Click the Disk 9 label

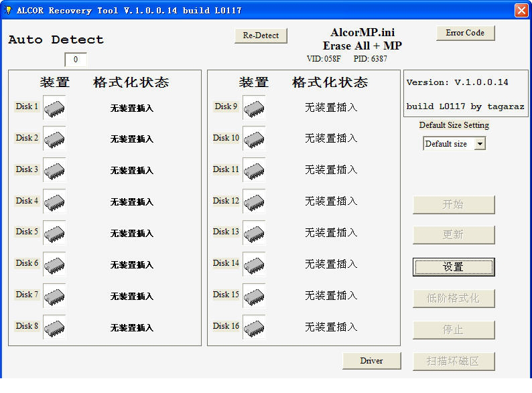coord(226,106)
